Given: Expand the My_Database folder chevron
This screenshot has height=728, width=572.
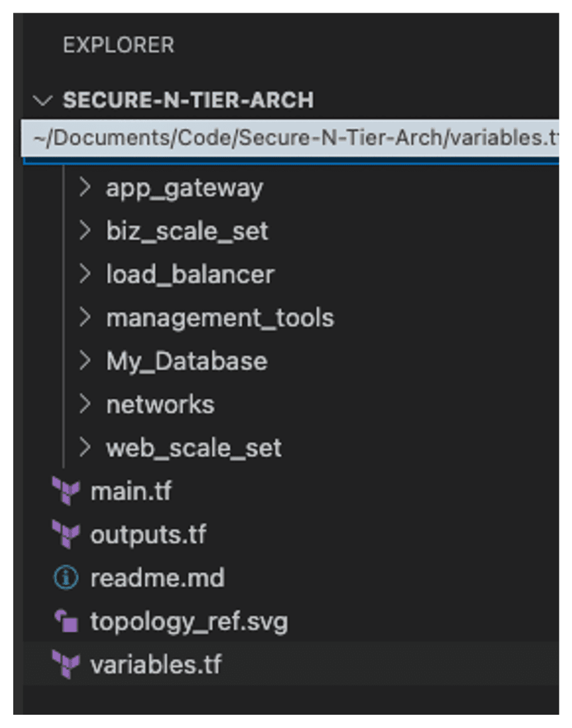Looking at the screenshot, I should (85, 361).
